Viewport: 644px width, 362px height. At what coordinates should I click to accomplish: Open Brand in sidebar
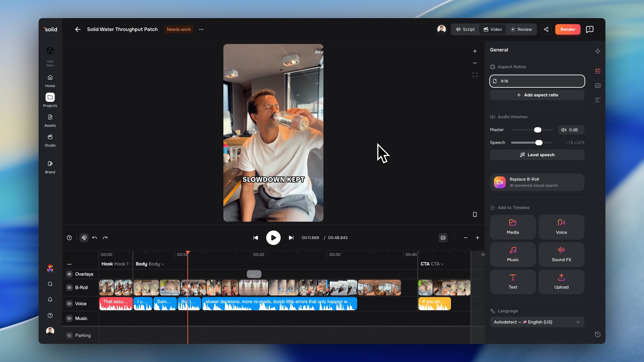point(50,167)
